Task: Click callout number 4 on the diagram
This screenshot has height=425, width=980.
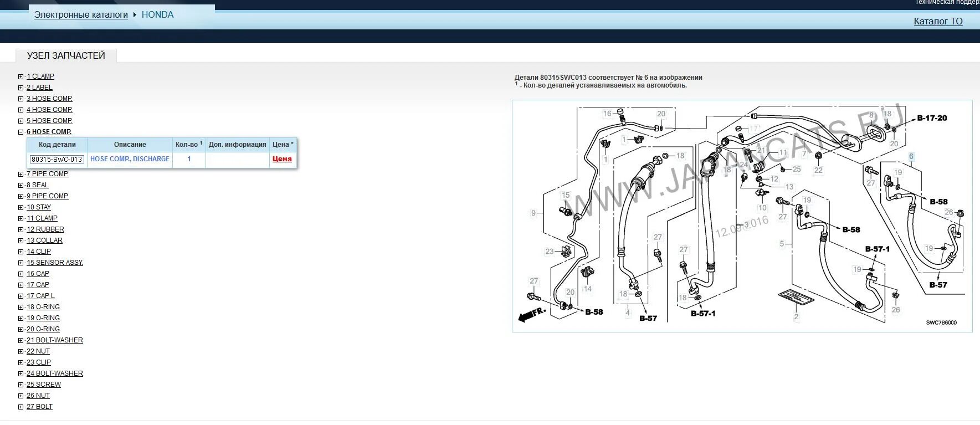Action: point(628,313)
